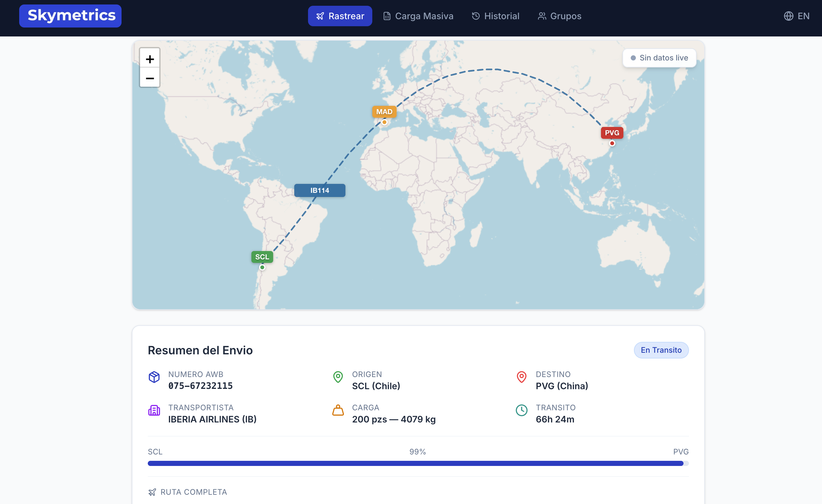Click the green origin pin icon
The width and height of the screenshot is (822, 504).
tap(338, 377)
